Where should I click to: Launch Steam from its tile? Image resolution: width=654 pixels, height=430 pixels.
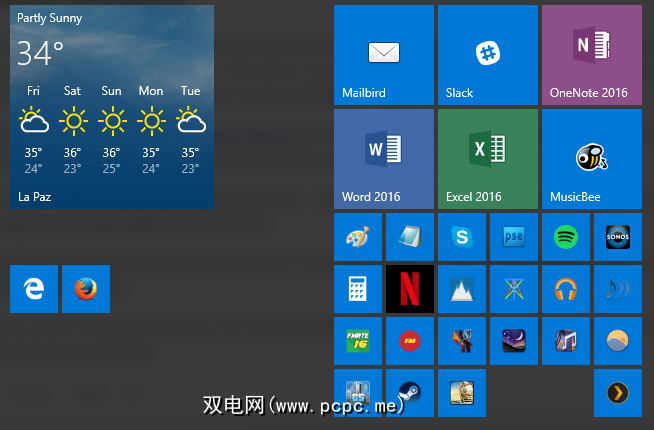click(x=410, y=393)
